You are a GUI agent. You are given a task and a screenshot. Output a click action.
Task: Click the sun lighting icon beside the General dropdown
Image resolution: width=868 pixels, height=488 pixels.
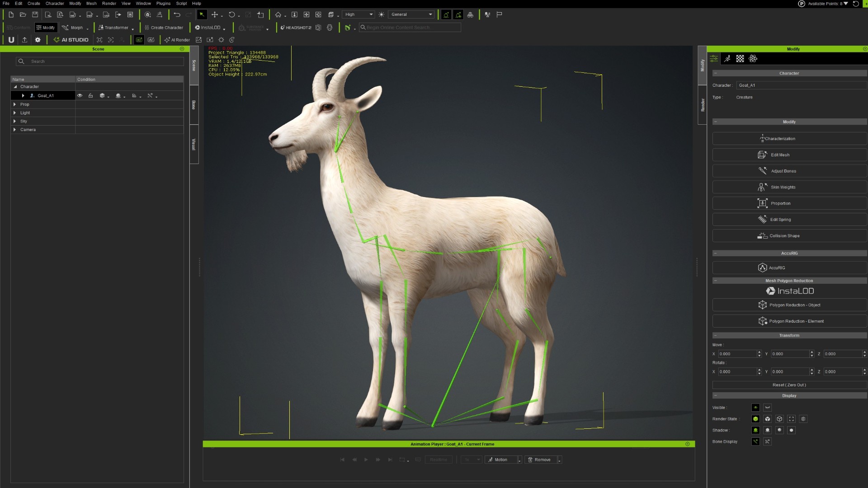pyautogui.click(x=382, y=14)
